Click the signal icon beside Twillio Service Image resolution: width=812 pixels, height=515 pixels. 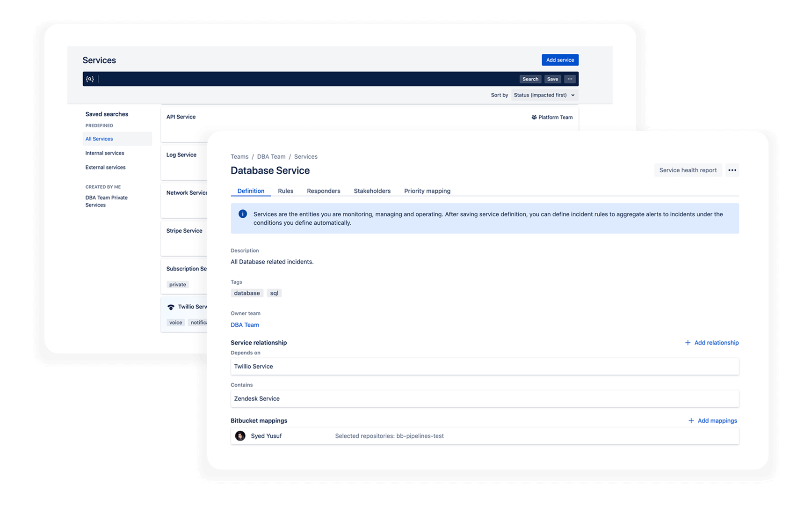click(x=172, y=307)
